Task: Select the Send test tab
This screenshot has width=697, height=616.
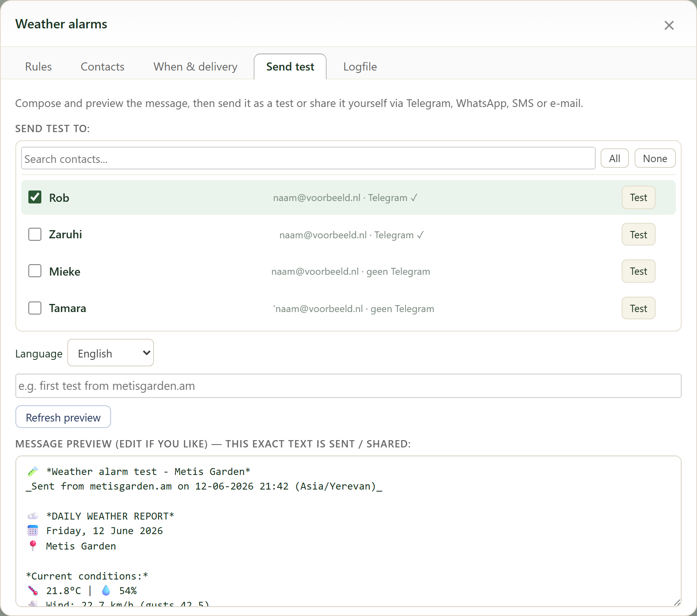Action: [290, 67]
